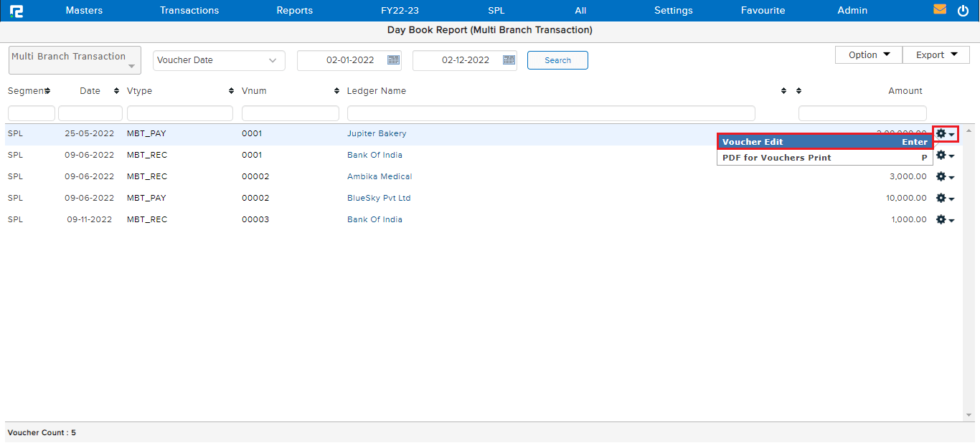The image size is (980, 448).
Task: Sort by the Vtype column header
Action: (x=140, y=91)
